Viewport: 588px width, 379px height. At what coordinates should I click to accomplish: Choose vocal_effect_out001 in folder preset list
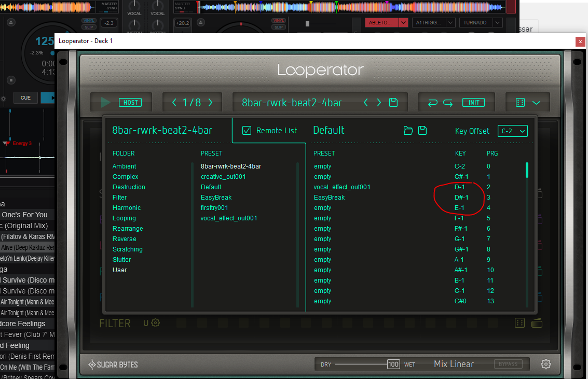(229, 218)
